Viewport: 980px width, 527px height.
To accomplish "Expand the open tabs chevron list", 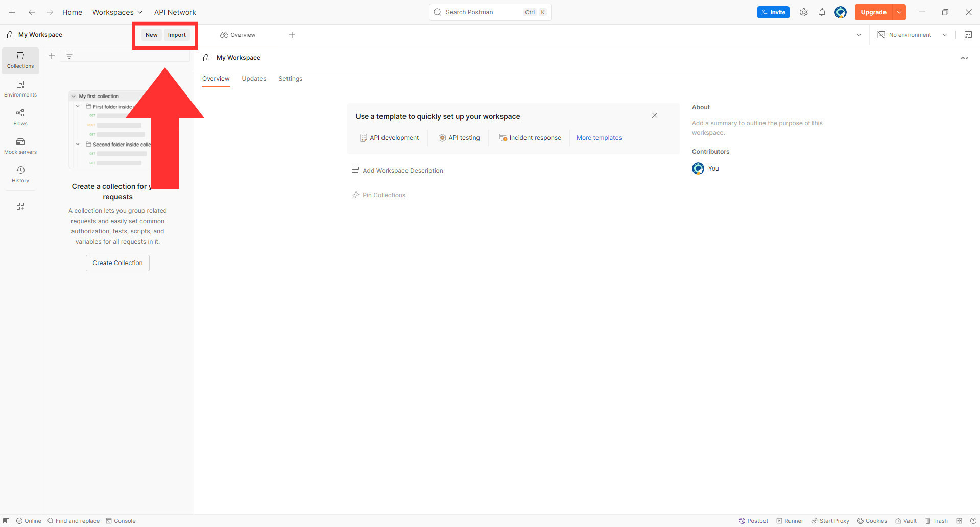I will pos(859,35).
